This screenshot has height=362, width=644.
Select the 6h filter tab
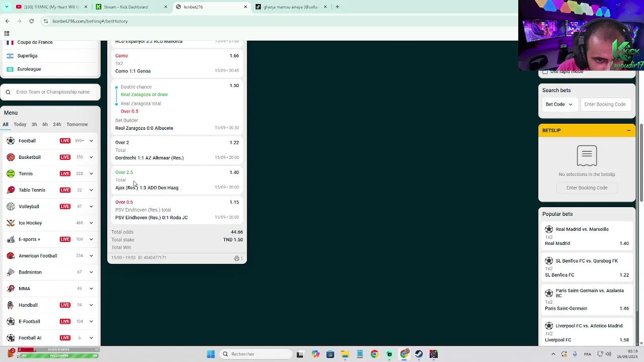[x=45, y=124]
